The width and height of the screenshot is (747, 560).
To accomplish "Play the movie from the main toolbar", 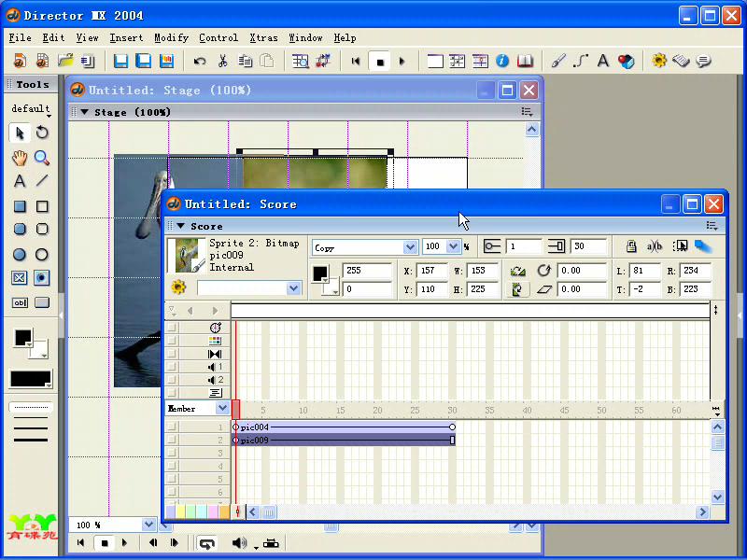I will (x=402, y=61).
